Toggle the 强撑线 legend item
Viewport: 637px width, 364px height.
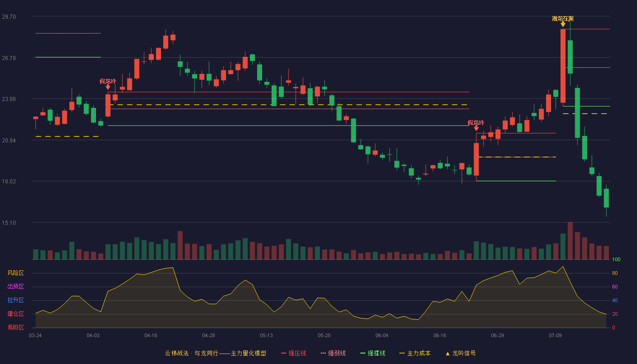coord(373,353)
